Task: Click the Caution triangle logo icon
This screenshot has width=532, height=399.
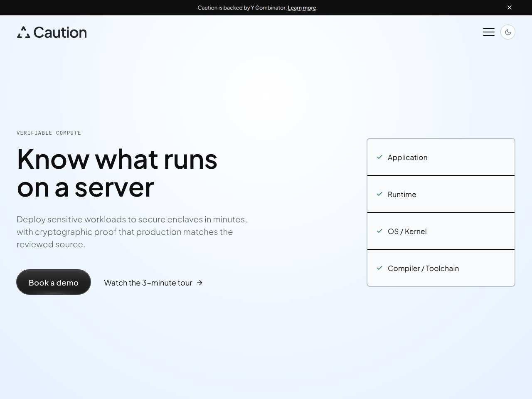Action: pyautogui.click(x=24, y=32)
